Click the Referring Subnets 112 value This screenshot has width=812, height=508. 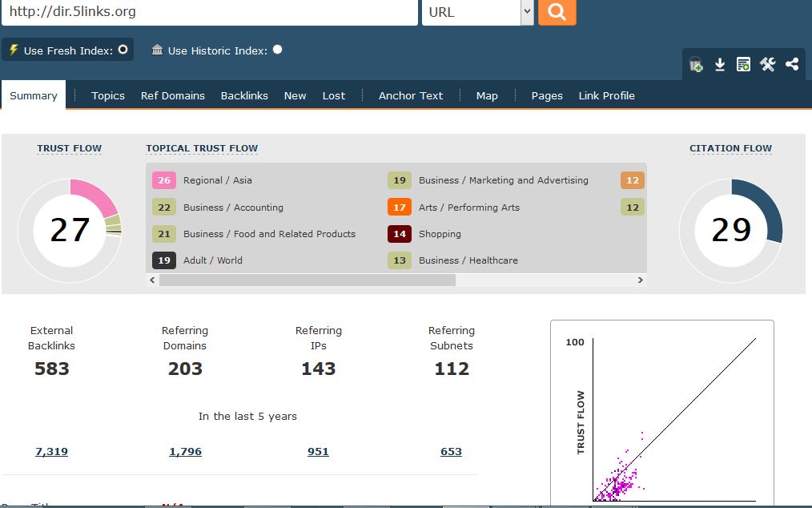point(452,369)
